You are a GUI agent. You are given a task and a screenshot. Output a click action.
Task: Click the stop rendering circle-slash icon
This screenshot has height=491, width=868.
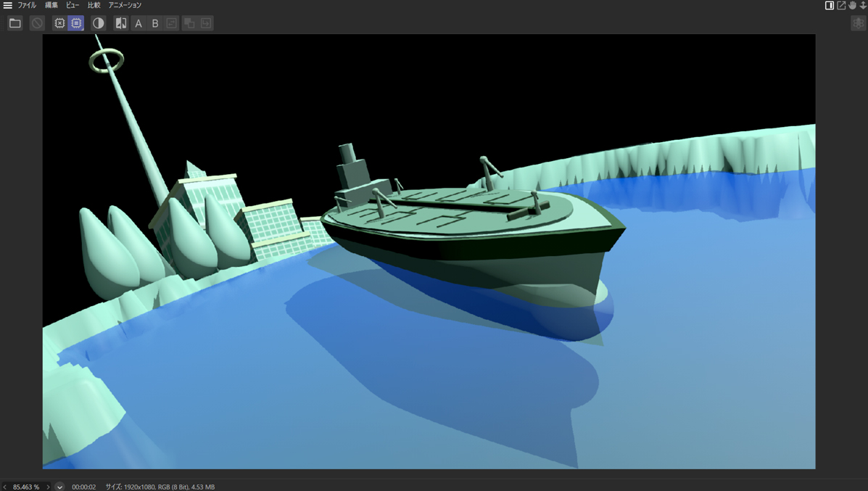(37, 23)
